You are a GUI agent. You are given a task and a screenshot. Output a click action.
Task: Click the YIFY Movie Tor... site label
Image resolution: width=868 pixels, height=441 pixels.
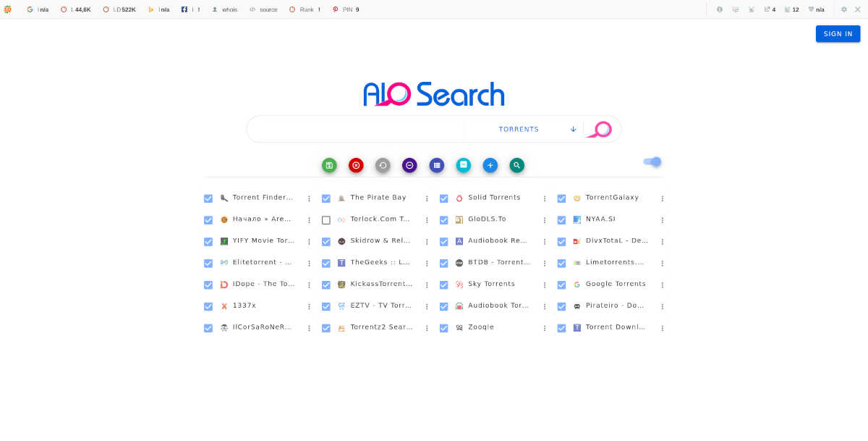[264, 240]
